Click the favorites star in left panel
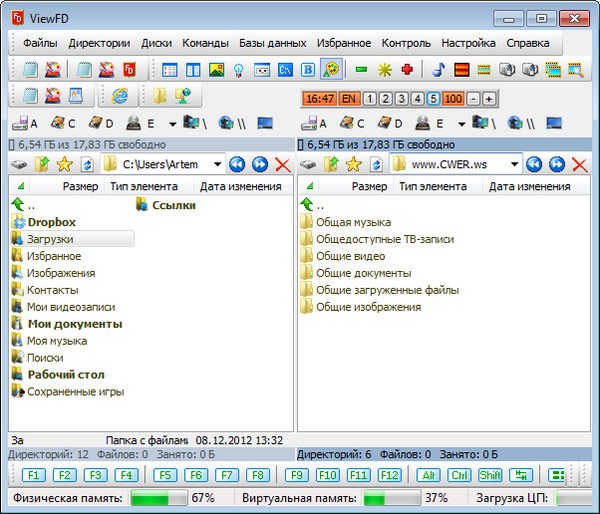 (64, 164)
